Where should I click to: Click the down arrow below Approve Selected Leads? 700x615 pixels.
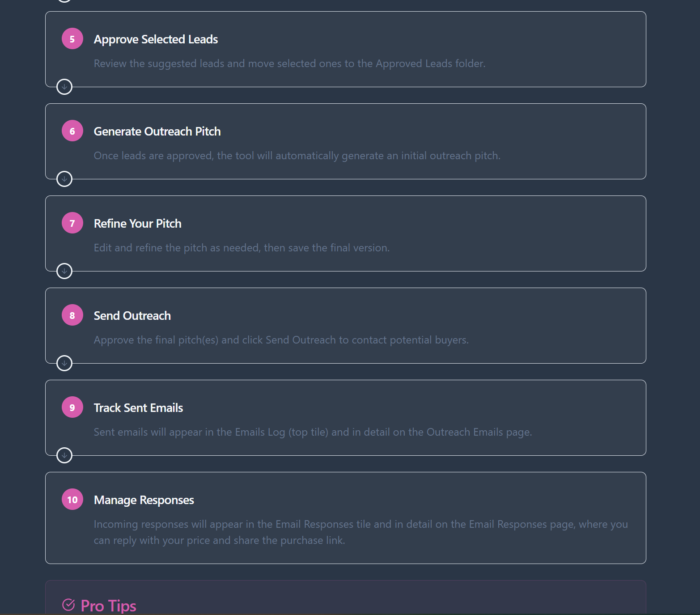click(x=64, y=87)
